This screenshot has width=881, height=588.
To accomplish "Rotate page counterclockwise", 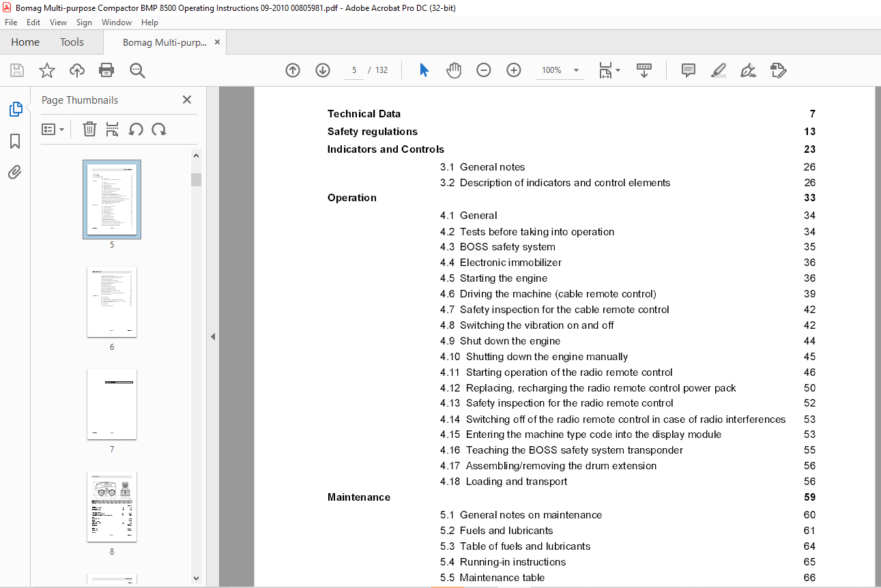I will pyautogui.click(x=136, y=129).
